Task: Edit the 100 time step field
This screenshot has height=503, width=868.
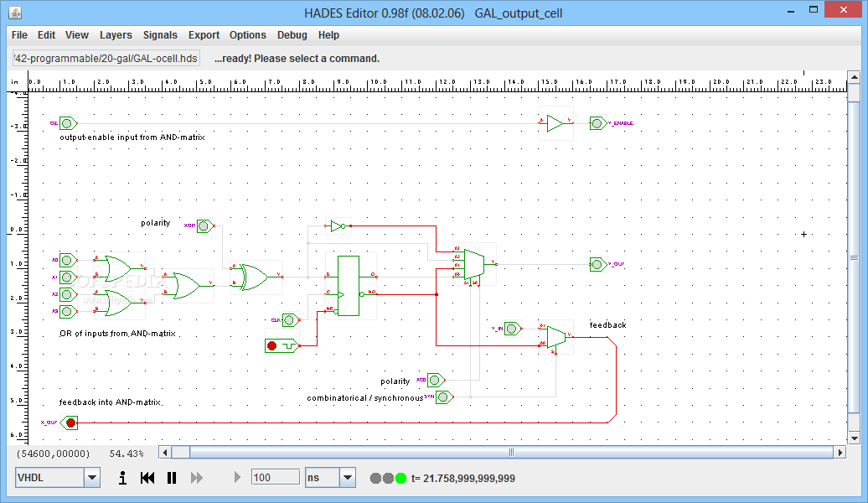Action: 275,477
